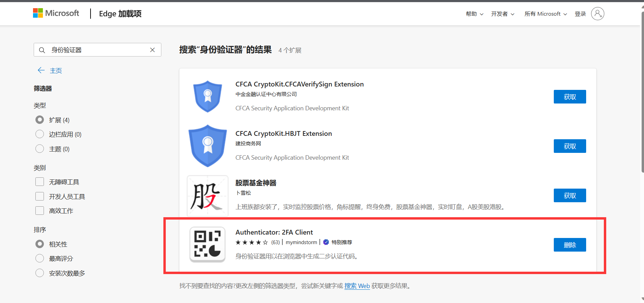Open the 股票基金神器 extension icon
Image resolution: width=644 pixels, height=303 pixels.
[x=208, y=196]
